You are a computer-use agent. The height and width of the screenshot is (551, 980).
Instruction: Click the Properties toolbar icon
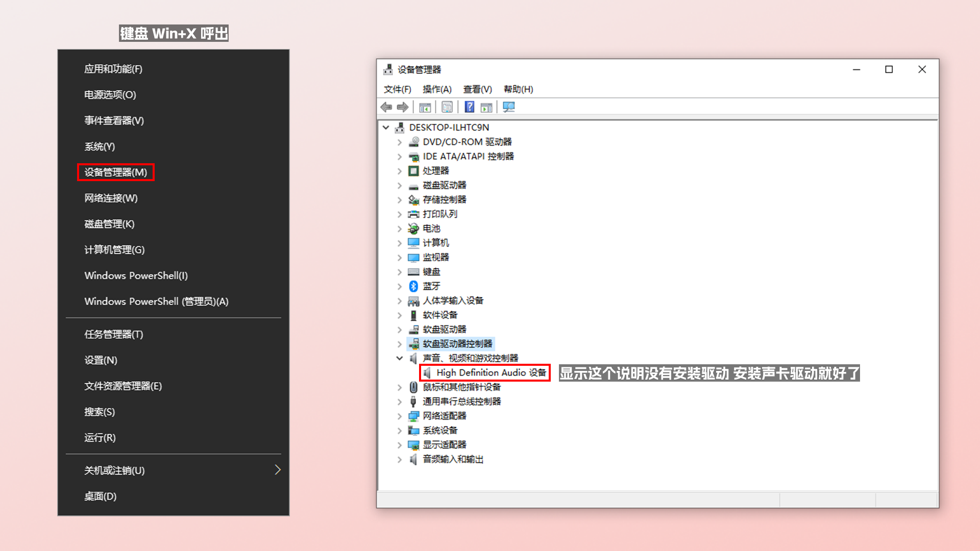(x=447, y=107)
